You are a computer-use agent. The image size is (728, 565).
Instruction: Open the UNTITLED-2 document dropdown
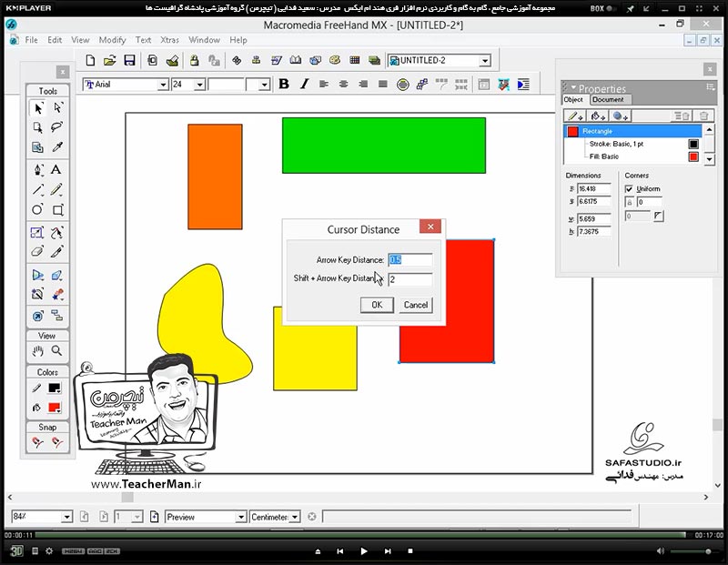[x=485, y=61]
